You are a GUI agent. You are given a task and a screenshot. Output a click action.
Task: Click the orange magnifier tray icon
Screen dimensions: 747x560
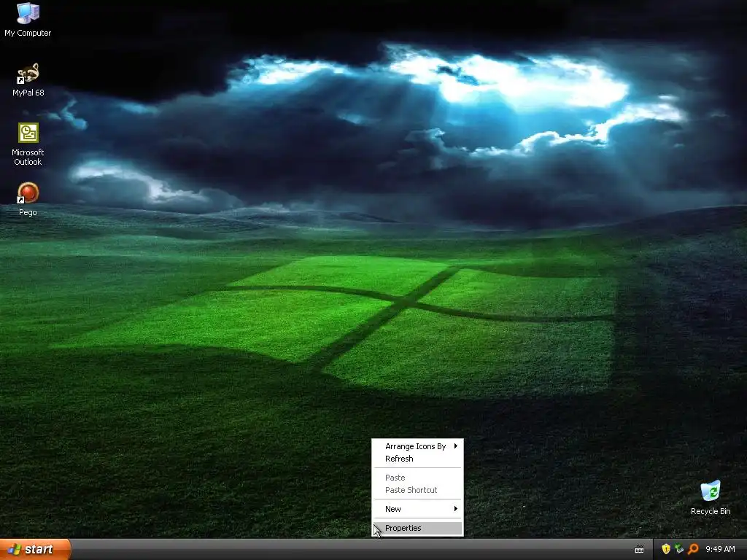click(x=693, y=549)
